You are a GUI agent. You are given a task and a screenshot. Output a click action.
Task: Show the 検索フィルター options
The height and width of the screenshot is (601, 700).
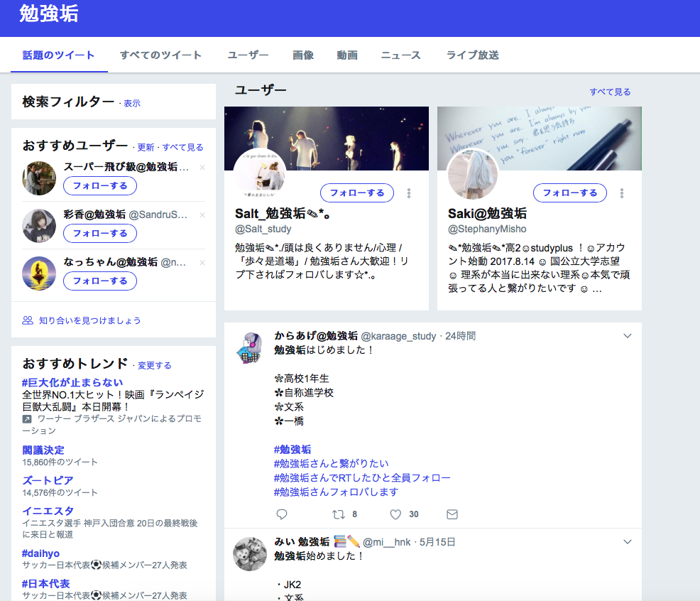coord(132,104)
